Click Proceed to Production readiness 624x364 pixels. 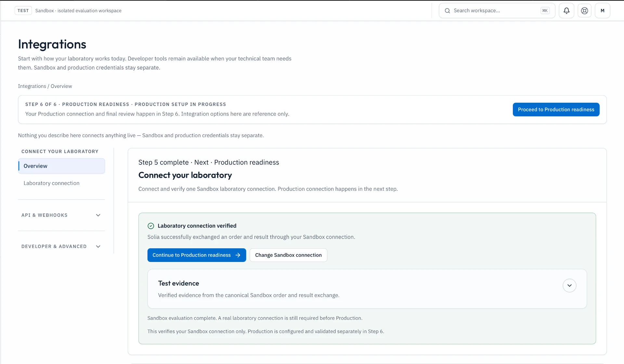pos(556,110)
